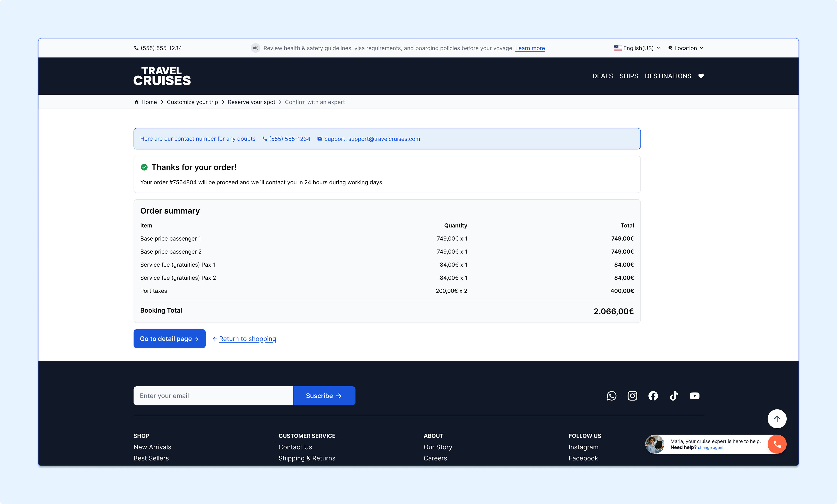Image resolution: width=837 pixels, height=504 pixels.
Task: Click the contact banner phone number
Action: [x=286, y=139]
